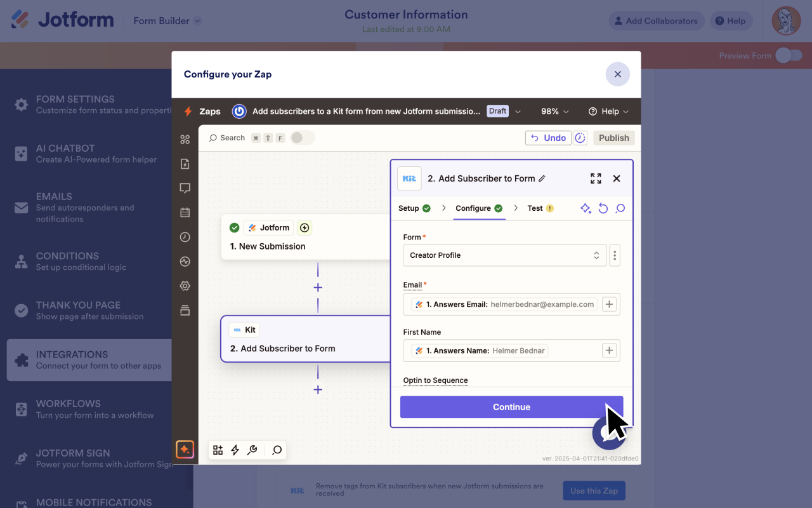Click the lightning bolt icon in bottom toolbar
Image resolution: width=812 pixels, height=508 pixels.
click(235, 450)
